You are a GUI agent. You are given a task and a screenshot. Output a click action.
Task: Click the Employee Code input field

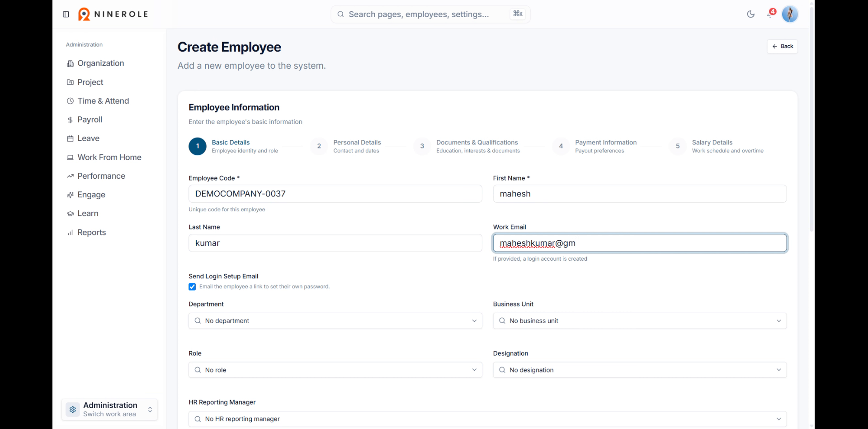tap(335, 194)
